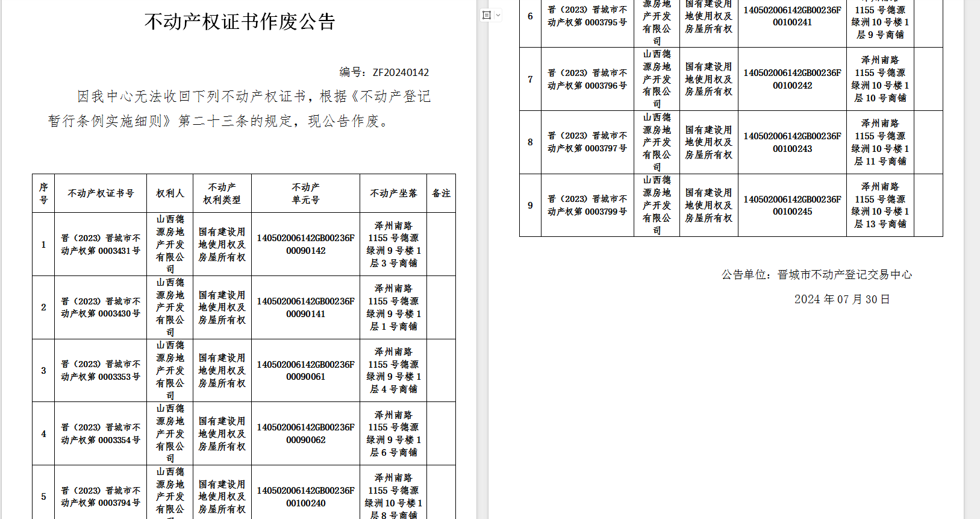The height and width of the screenshot is (519, 980).
Task: Click the address cell 9号楼1层6号商铺
Action: [x=393, y=433]
